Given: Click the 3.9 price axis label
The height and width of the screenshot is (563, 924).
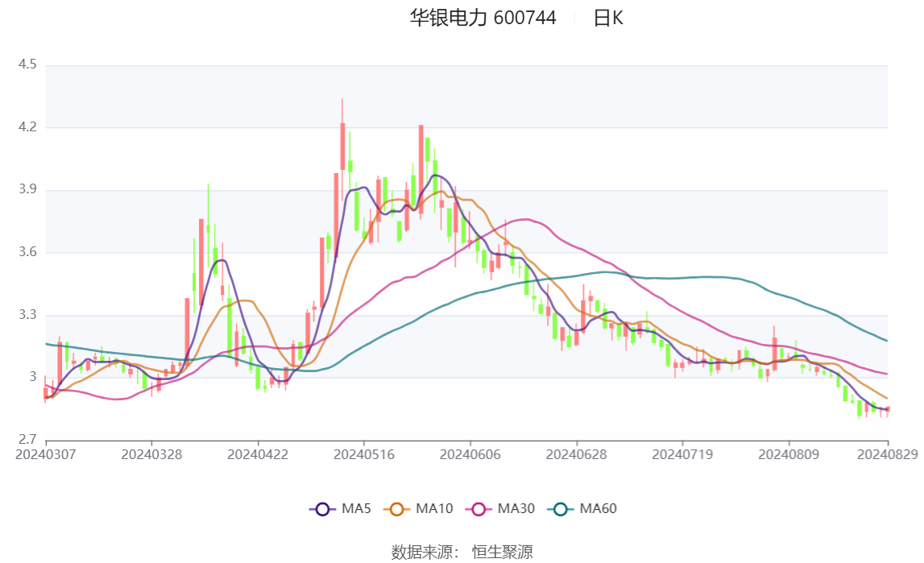Looking at the screenshot, I should (x=27, y=189).
